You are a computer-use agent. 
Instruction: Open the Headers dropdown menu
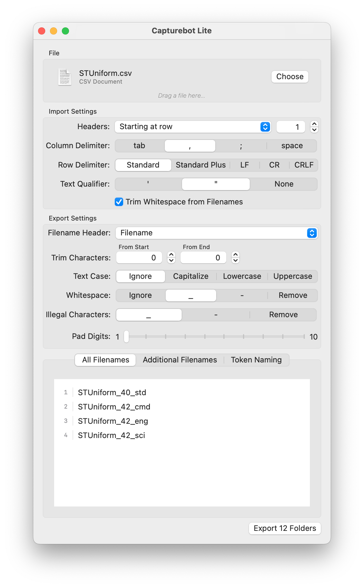click(193, 127)
